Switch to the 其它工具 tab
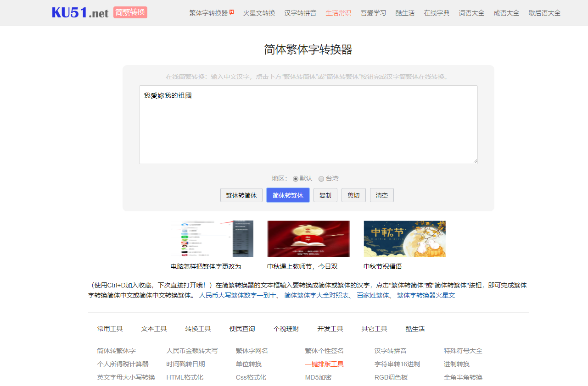The image size is (588, 386). click(x=375, y=329)
